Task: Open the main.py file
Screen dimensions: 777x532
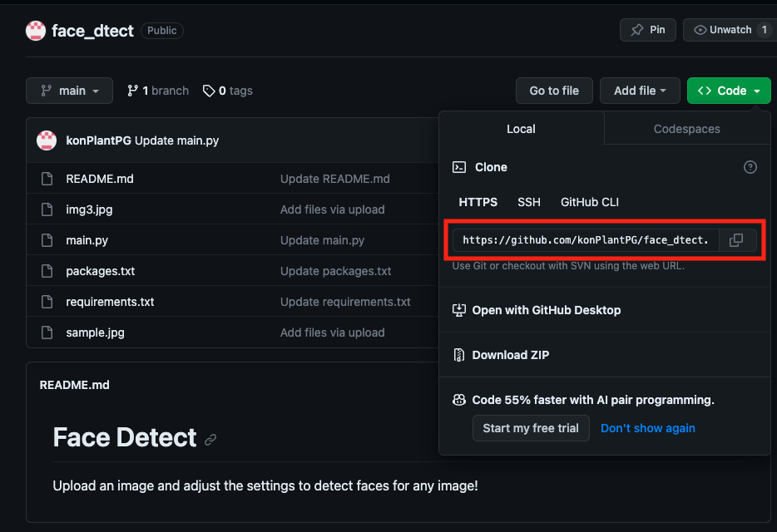Action: (87, 240)
